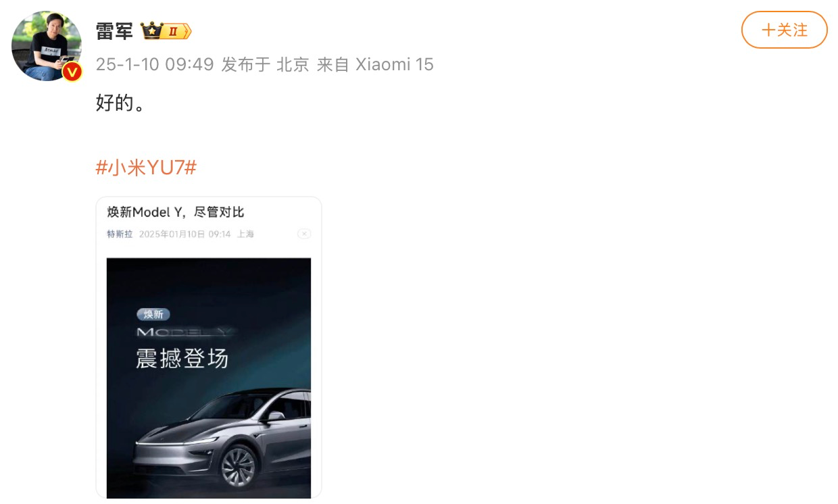Click the 特斯拉 account name in image
This screenshot has width=838, height=504.
click(x=120, y=234)
